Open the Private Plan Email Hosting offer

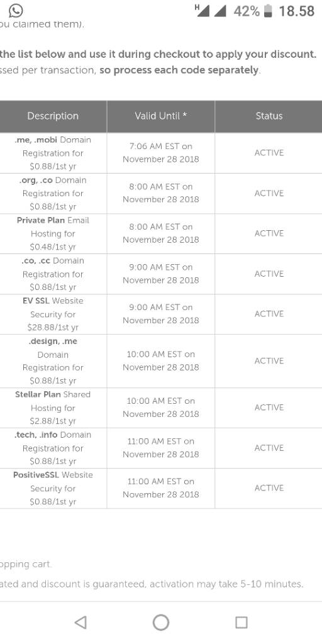[53, 233]
